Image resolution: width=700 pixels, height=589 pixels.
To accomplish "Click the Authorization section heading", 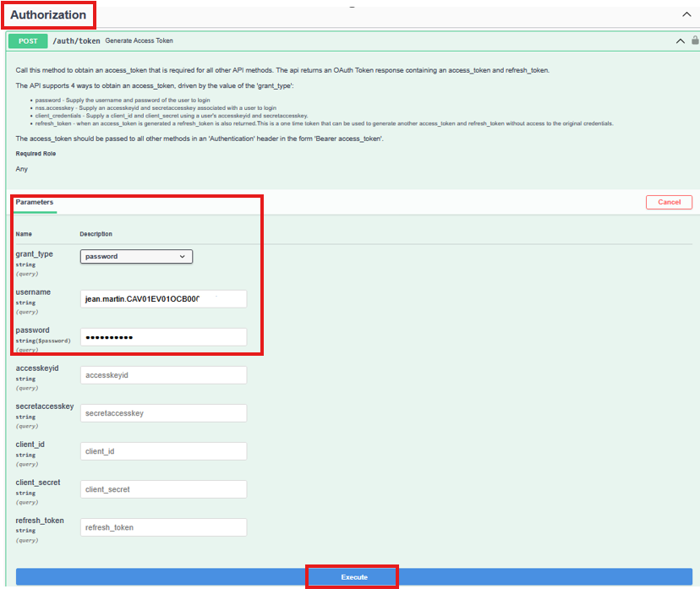I will (48, 14).
